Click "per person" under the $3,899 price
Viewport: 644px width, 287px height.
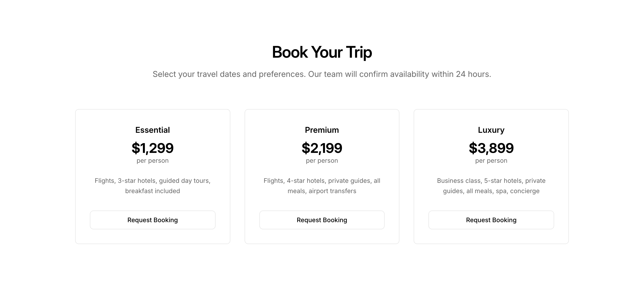tap(491, 160)
